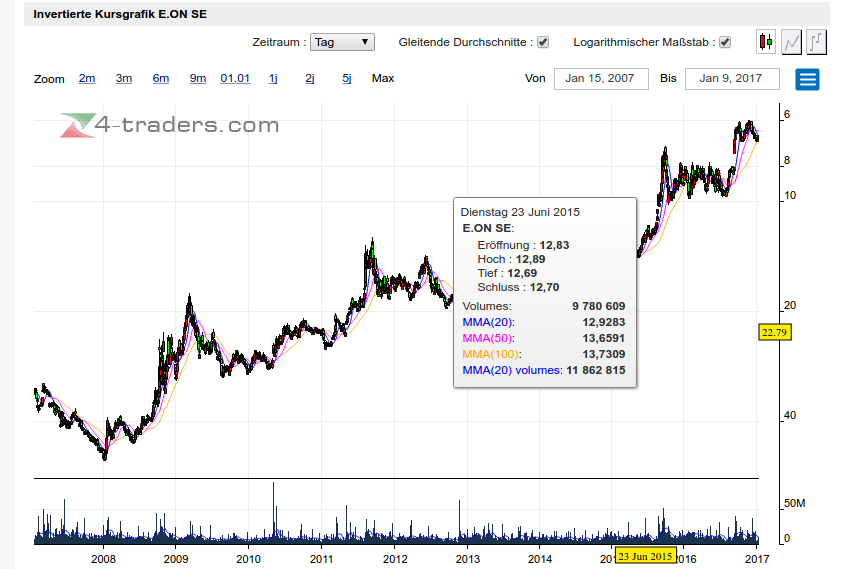The image size is (844, 569).
Task: Click Hoch value 12,89 in tooltip
Action: [530, 259]
